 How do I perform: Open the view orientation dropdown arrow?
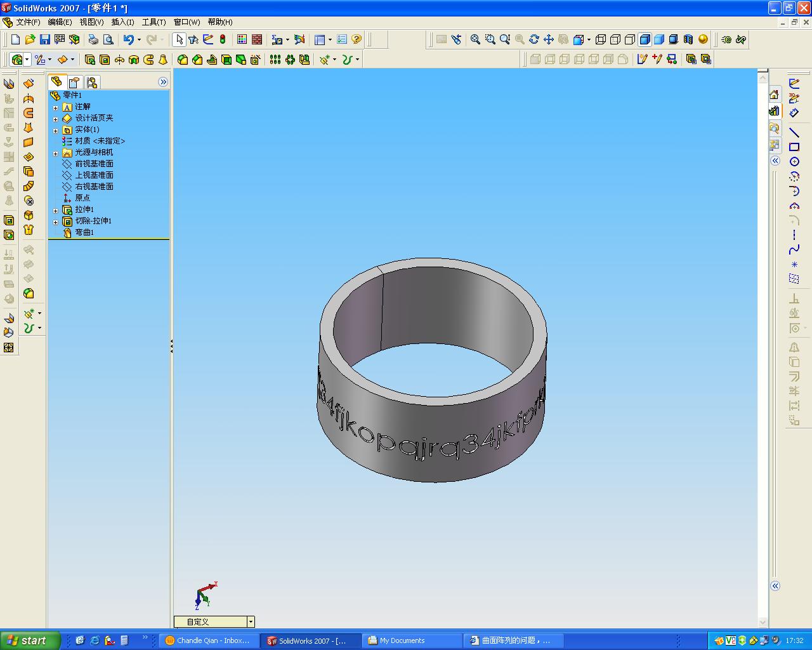pos(588,39)
